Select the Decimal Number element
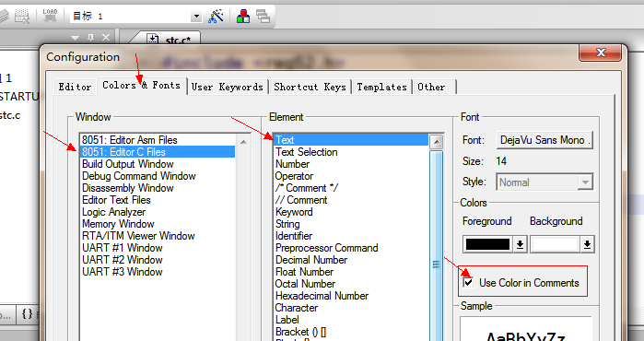The width and height of the screenshot is (644, 341). click(x=351, y=260)
